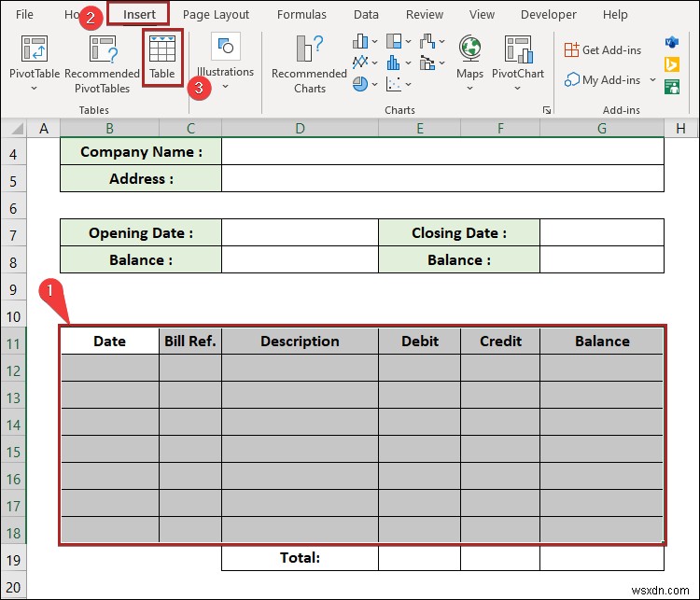Expand the Illustrations dropdown arrow

coord(226,87)
